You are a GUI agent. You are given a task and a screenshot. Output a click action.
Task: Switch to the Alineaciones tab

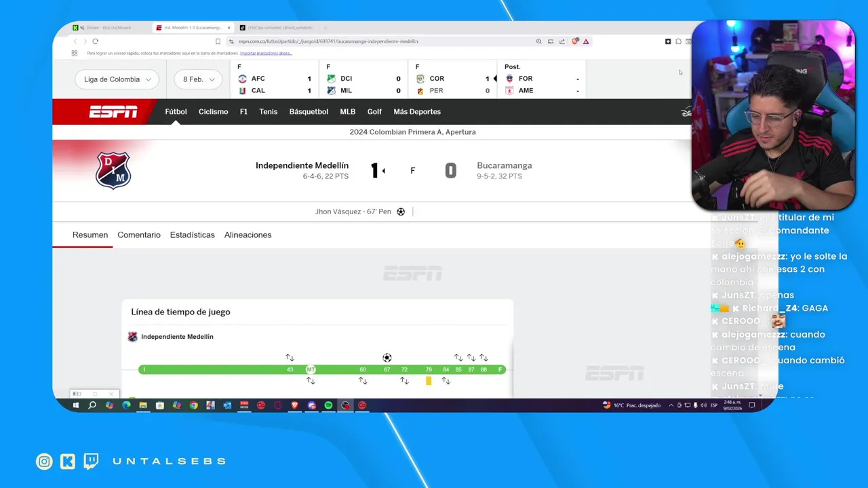pyautogui.click(x=248, y=235)
